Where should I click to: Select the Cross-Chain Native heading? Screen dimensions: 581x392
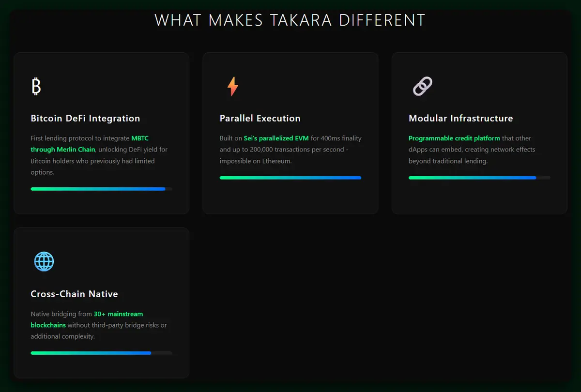point(74,294)
